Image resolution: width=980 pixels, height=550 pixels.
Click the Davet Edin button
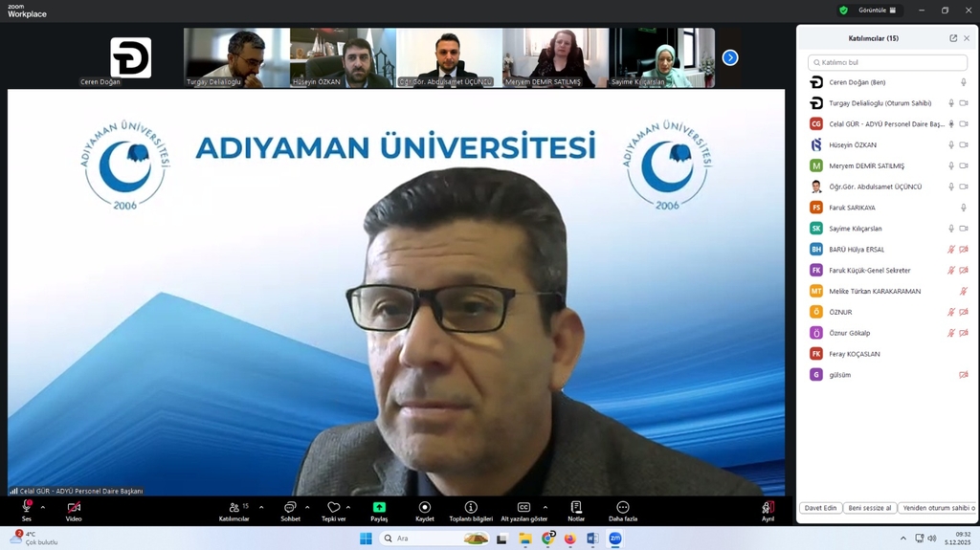click(x=820, y=508)
